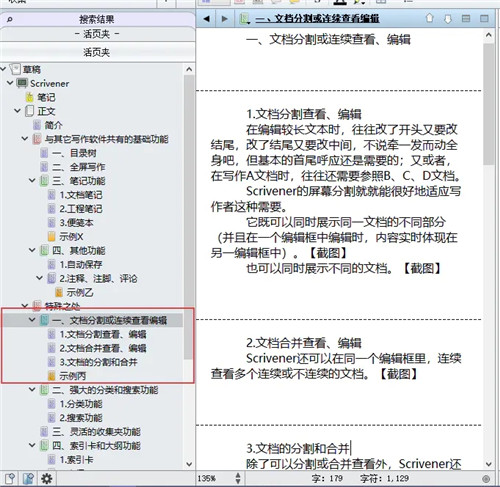500x487 pixels.
Task: Click the rightmost layout icon in the editor header
Action: pos(484,19)
